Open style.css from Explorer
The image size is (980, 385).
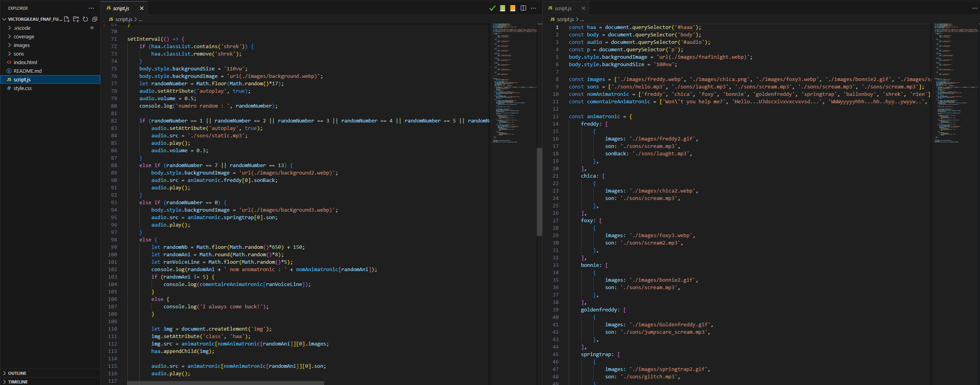[x=50, y=88]
